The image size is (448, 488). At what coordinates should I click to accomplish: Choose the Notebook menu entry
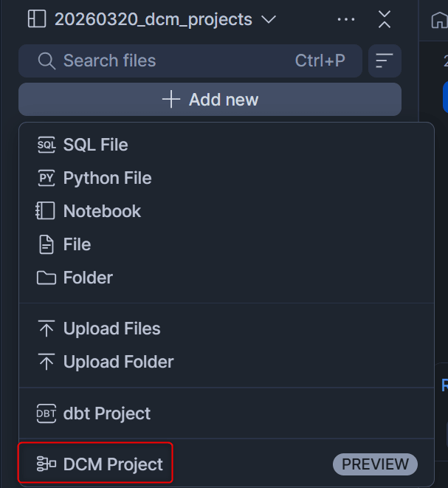tap(102, 212)
